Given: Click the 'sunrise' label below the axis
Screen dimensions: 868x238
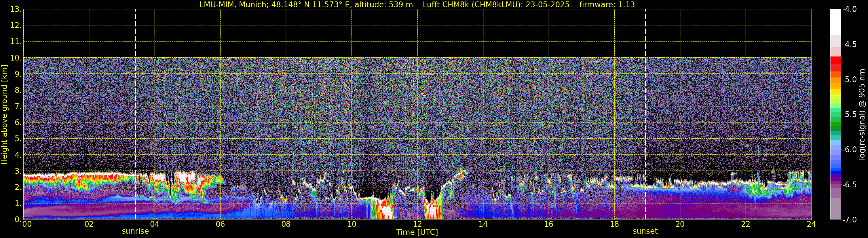Looking at the screenshot, I should [x=135, y=231].
